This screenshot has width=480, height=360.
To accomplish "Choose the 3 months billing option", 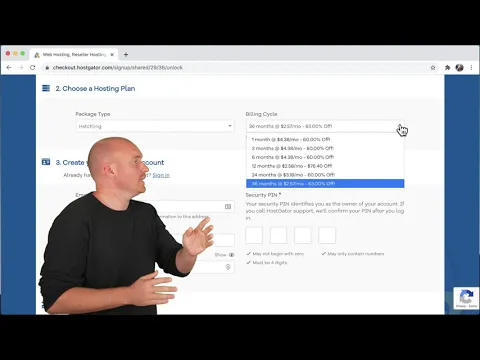I will point(325,148).
